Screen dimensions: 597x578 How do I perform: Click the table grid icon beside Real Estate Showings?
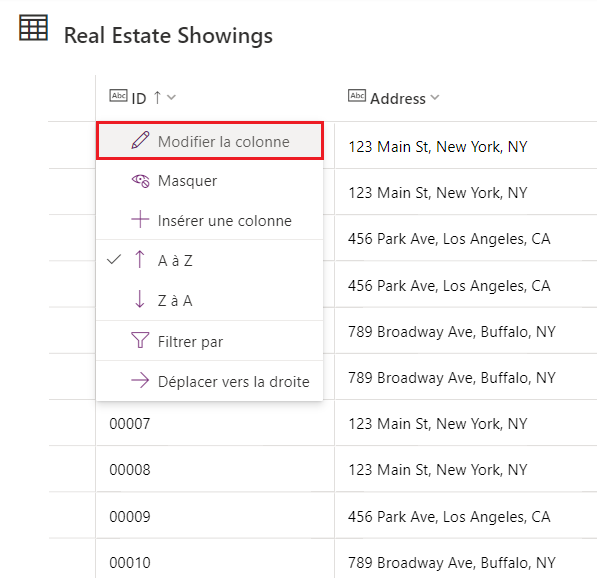pos(34,27)
